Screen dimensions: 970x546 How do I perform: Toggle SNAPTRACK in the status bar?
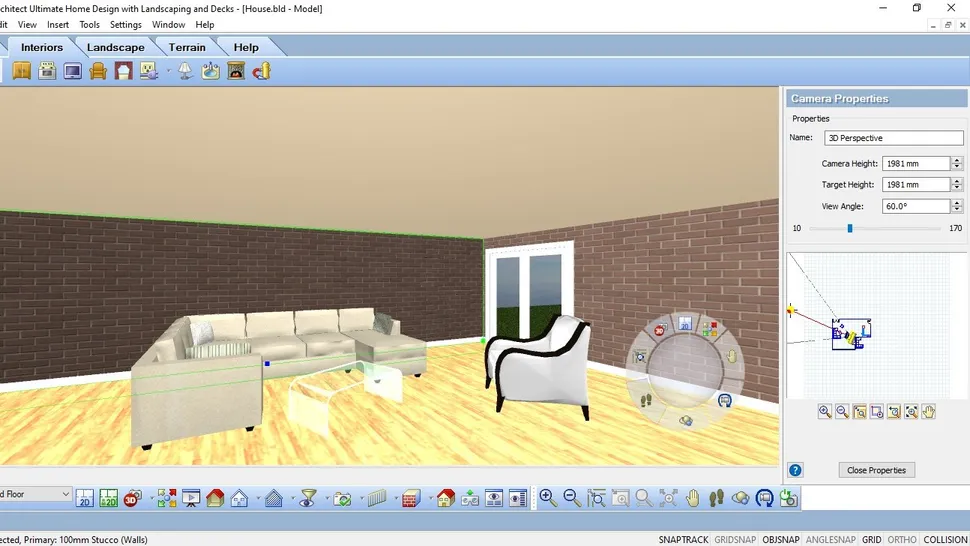[683, 540]
